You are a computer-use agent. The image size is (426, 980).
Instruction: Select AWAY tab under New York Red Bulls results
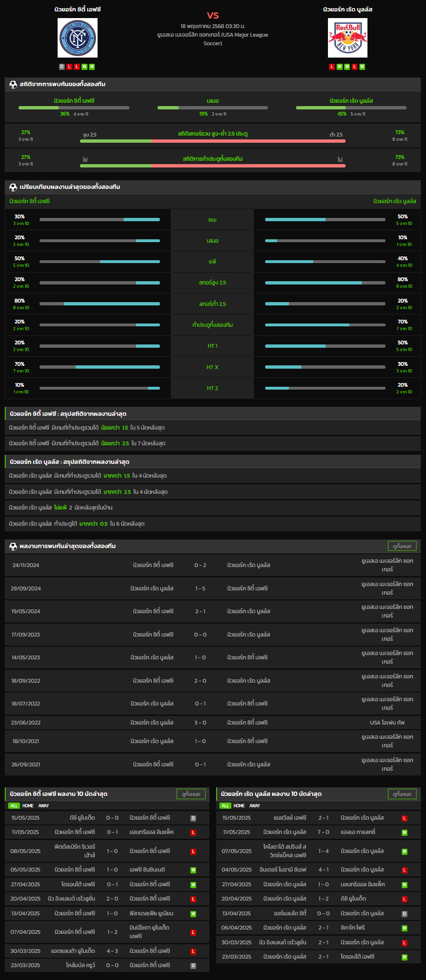pyautogui.click(x=255, y=806)
